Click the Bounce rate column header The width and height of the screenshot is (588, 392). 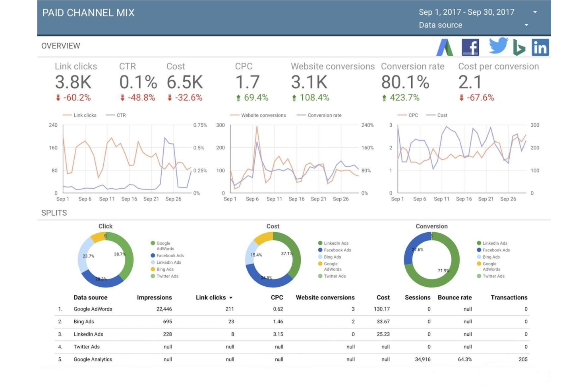click(x=455, y=297)
